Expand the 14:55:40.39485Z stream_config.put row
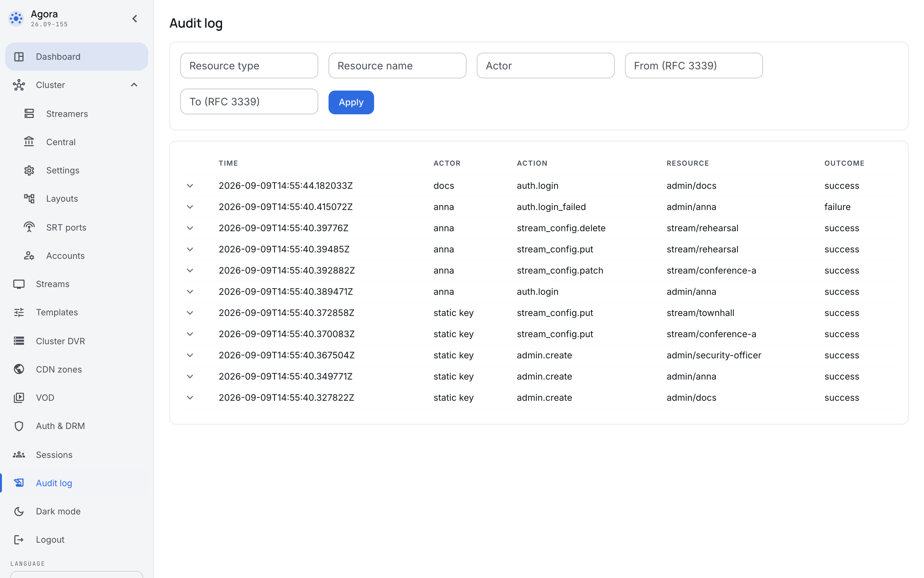This screenshot has height=578, width=924. click(190, 249)
